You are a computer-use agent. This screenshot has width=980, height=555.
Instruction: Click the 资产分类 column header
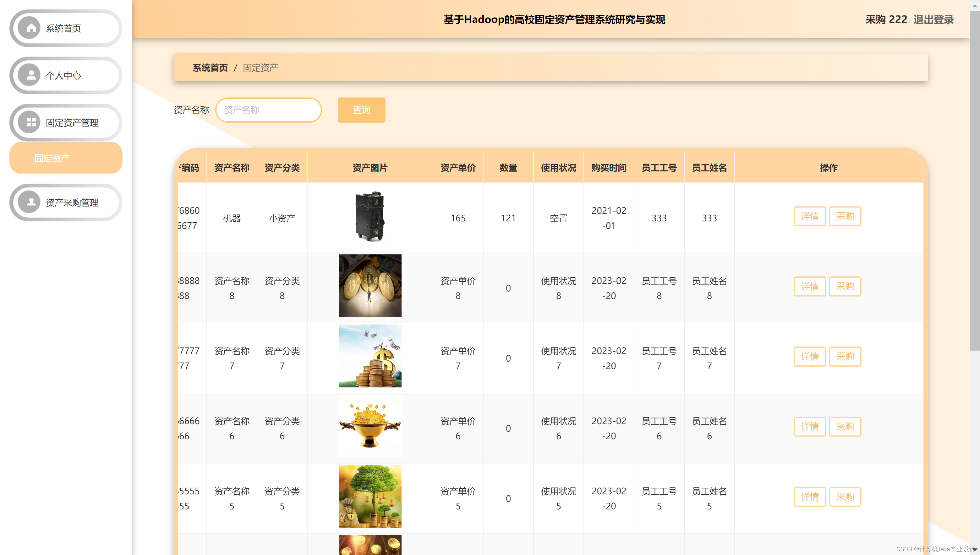282,167
